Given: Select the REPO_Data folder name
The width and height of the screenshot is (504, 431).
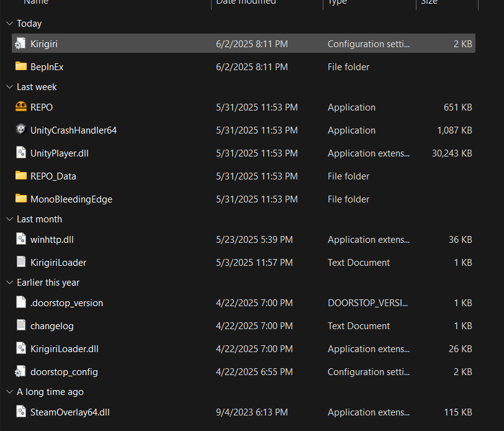Looking at the screenshot, I should pos(53,176).
